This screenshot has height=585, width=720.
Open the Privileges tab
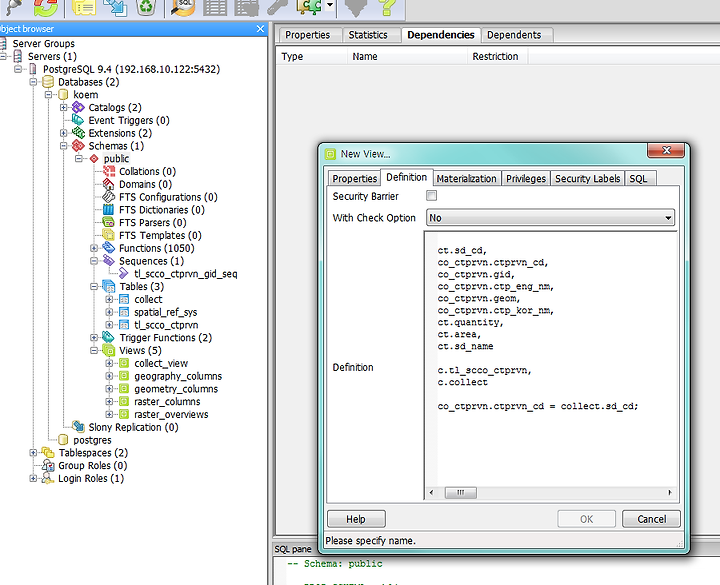pos(526,179)
